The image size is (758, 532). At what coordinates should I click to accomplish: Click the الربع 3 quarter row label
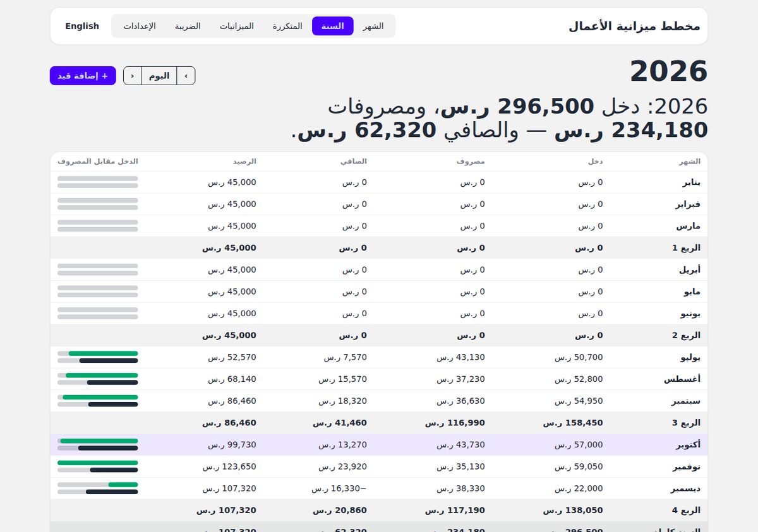click(x=686, y=423)
